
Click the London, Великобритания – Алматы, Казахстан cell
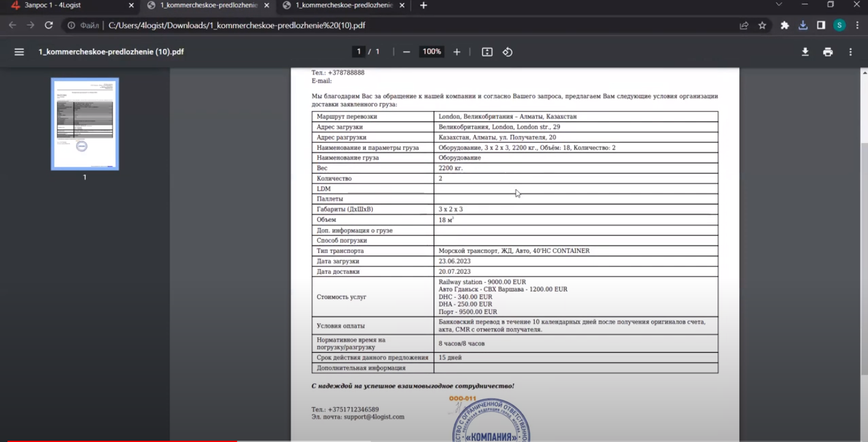(x=507, y=117)
